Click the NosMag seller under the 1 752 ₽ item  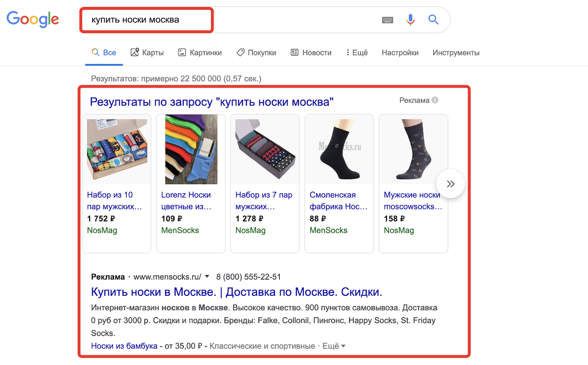click(x=102, y=230)
